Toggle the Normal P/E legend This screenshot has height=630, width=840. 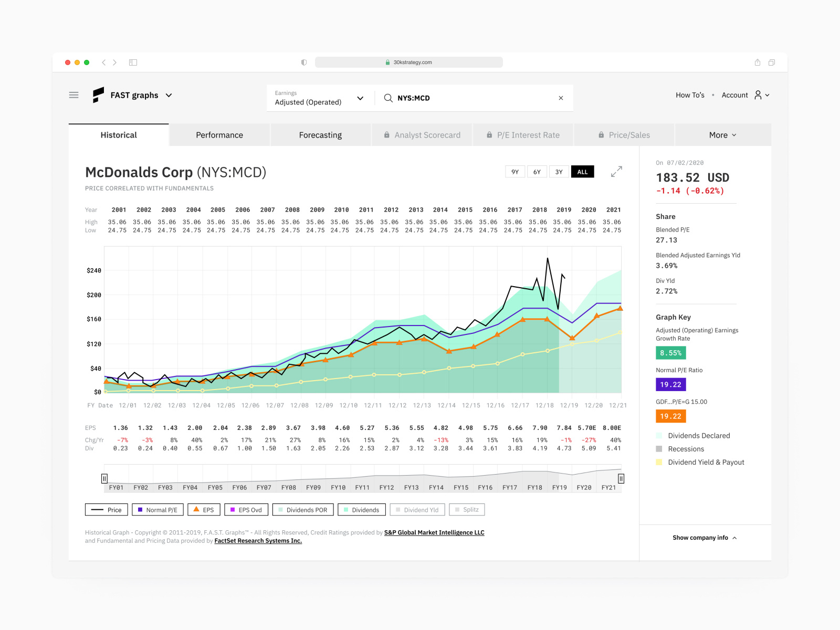pos(157,510)
